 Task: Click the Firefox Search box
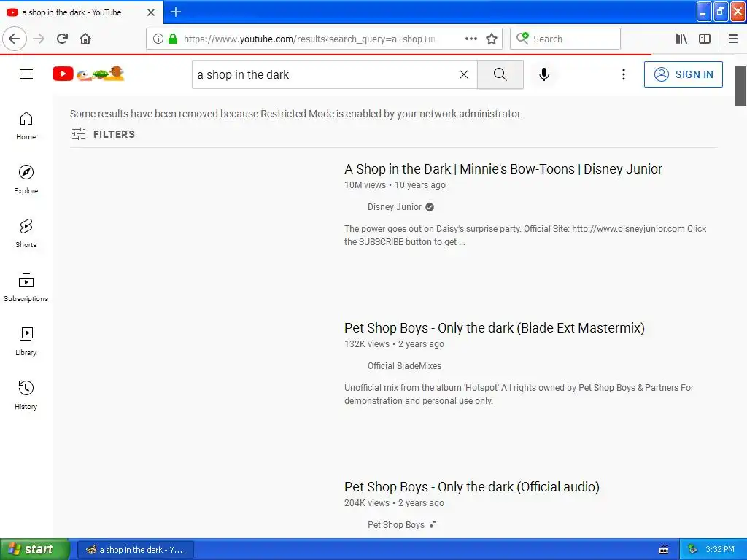565,39
